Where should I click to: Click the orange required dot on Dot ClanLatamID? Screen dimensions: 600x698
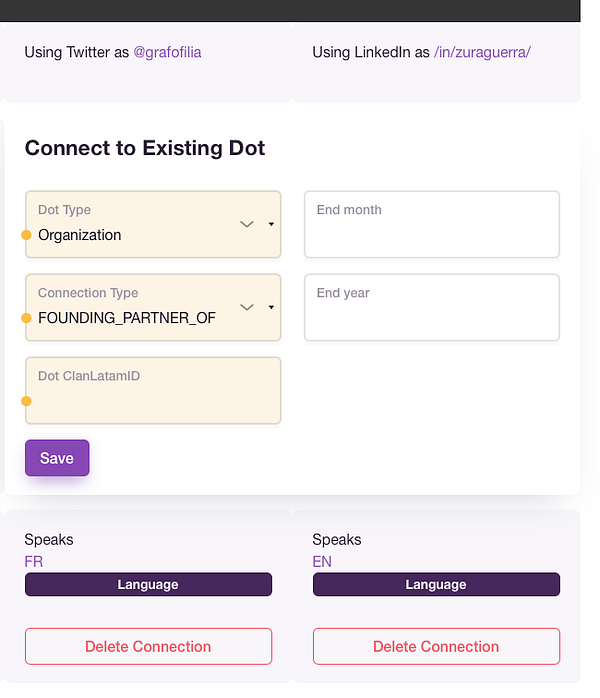coord(26,401)
